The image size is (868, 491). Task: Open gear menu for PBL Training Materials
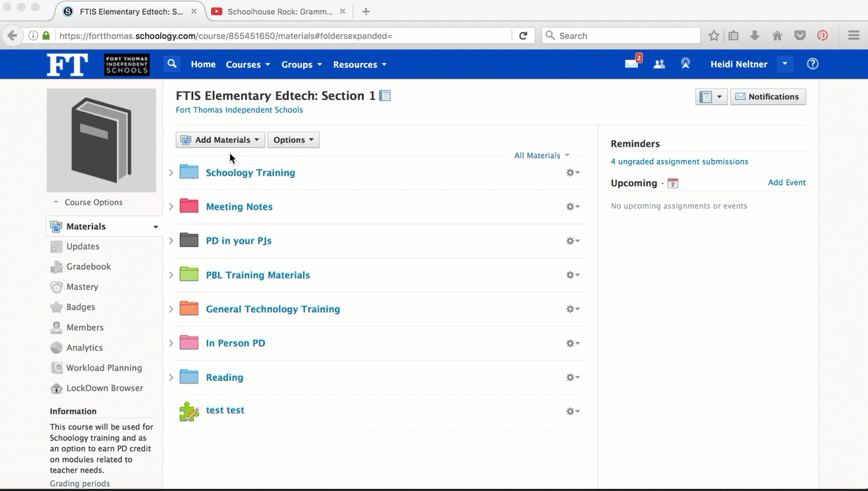(x=573, y=275)
